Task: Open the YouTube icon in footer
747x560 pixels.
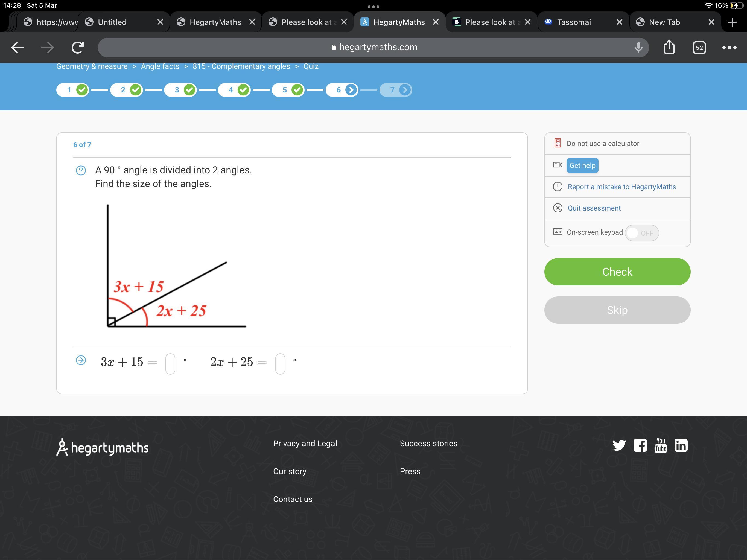Action: tap(661, 445)
